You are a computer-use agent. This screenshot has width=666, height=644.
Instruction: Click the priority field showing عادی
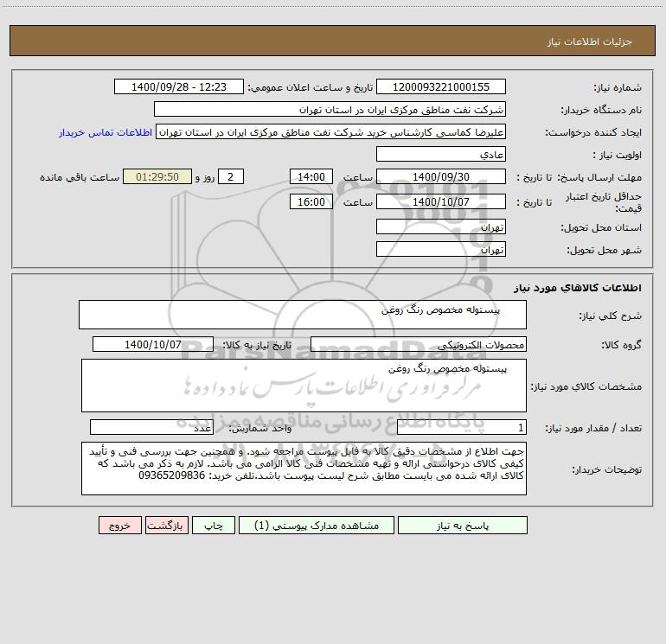[441, 154]
